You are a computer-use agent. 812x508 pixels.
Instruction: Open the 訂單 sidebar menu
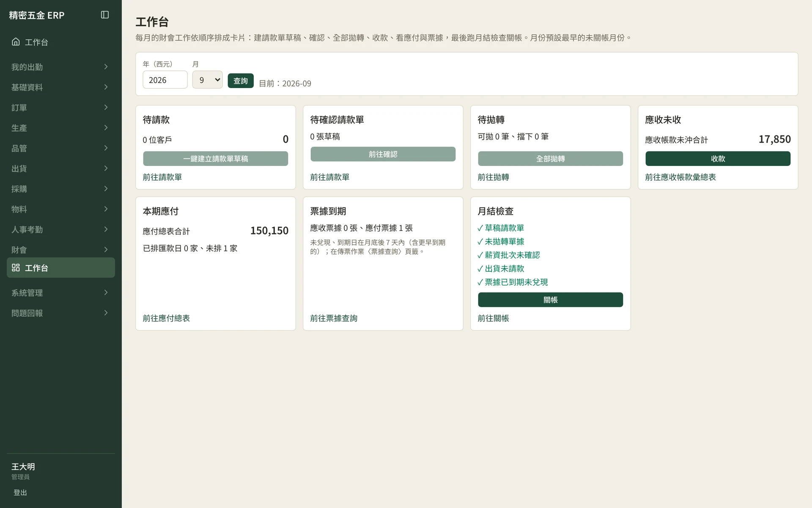pos(61,108)
